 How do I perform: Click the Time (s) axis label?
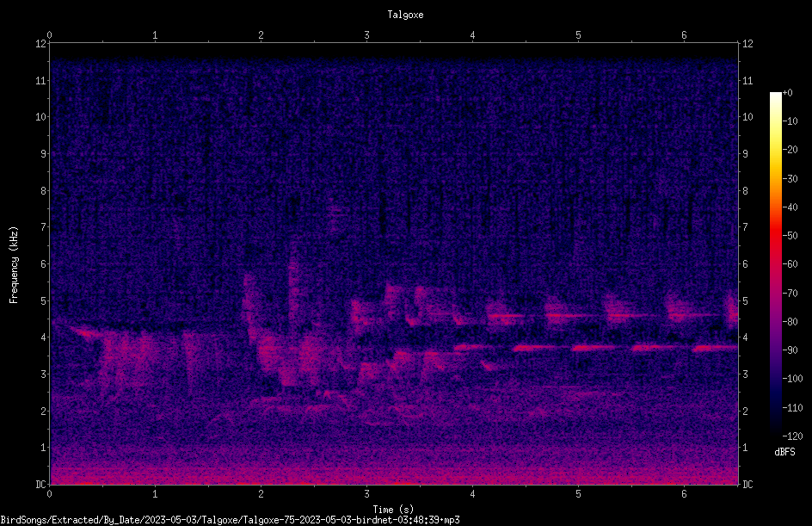pyautogui.click(x=393, y=510)
